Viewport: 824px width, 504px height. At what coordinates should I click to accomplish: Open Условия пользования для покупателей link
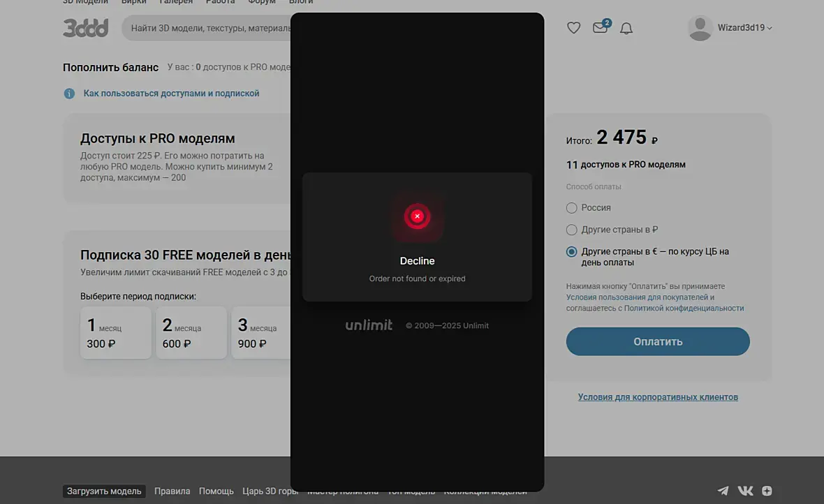(638, 297)
